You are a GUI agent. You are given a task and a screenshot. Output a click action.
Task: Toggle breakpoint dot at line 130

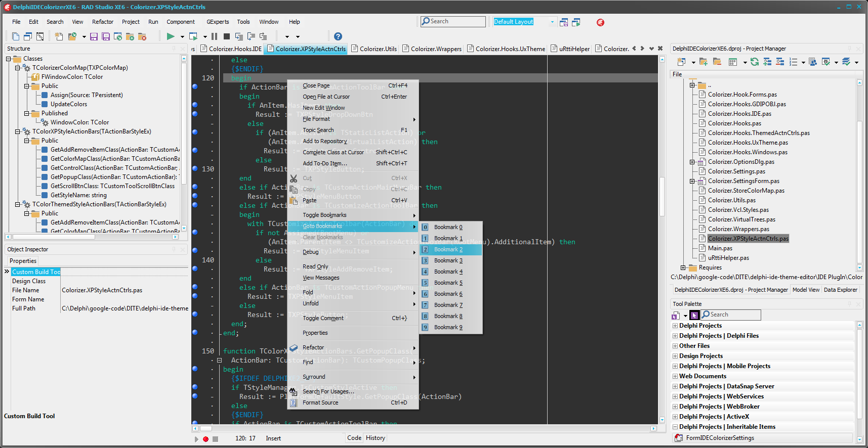[x=195, y=168]
